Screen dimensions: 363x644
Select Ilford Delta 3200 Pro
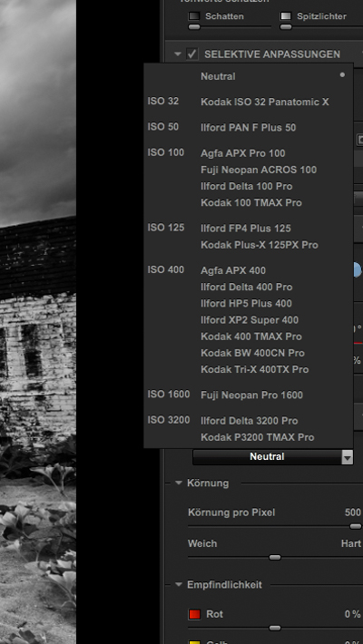[x=250, y=421]
